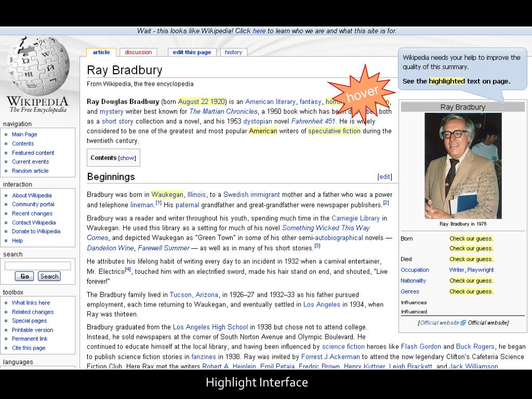Click the 'here' link in the top banner

coord(259,31)
